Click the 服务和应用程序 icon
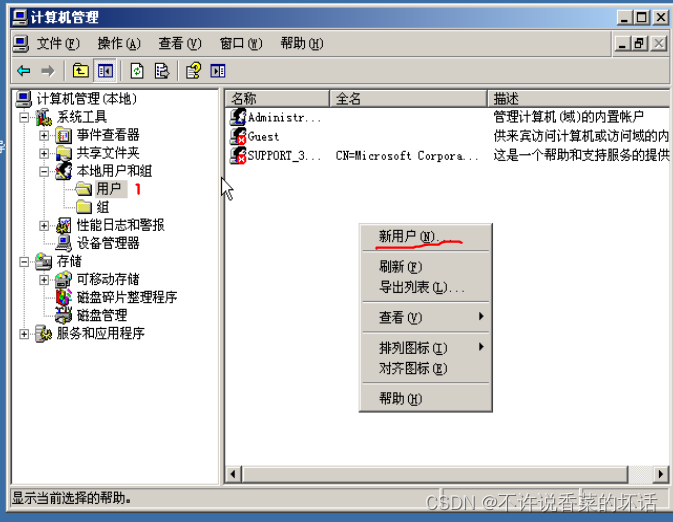673x522 pixels. [x=43, y=334]
